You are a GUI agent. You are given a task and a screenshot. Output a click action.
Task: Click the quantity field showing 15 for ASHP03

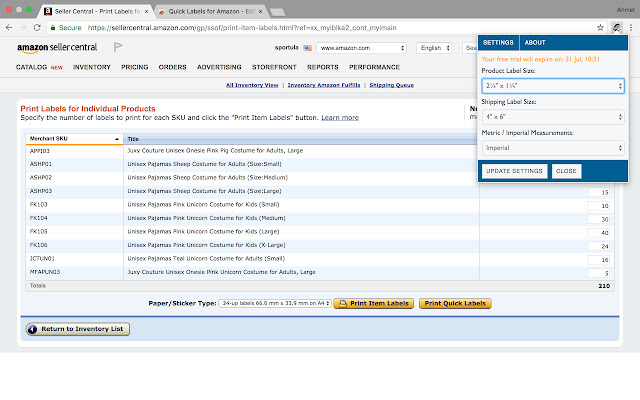coord(599,192)
